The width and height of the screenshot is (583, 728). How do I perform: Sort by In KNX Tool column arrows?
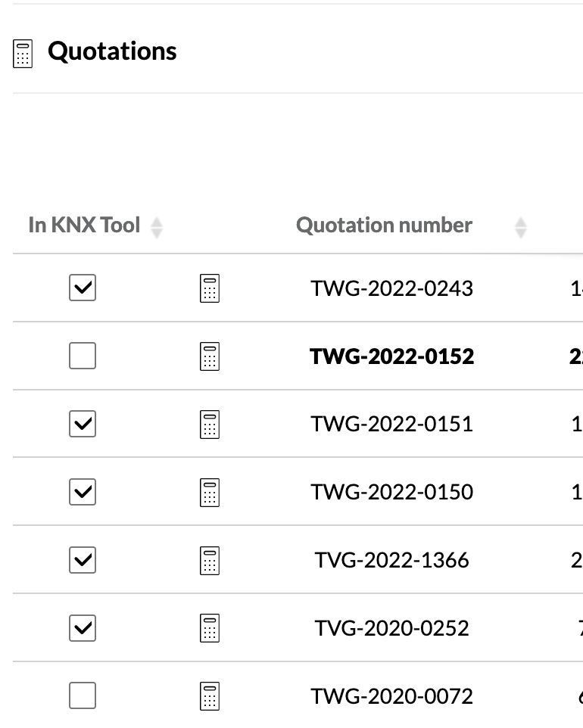157,227
